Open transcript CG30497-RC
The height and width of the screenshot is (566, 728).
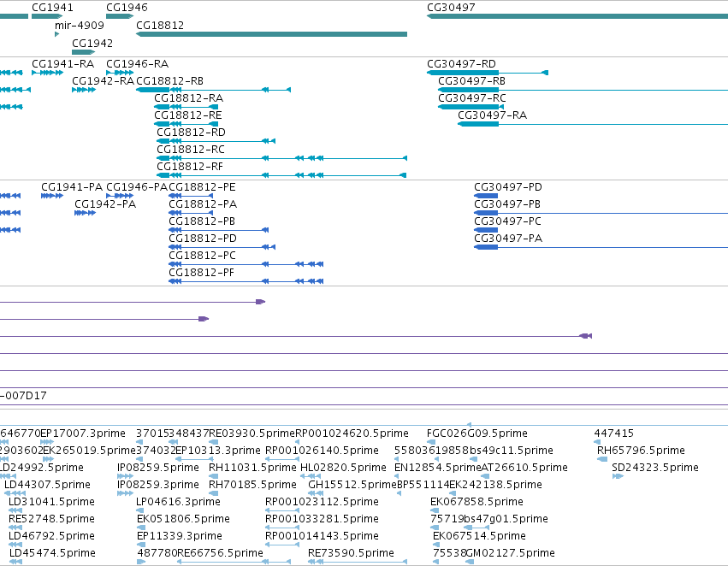(x=472, y=97)
